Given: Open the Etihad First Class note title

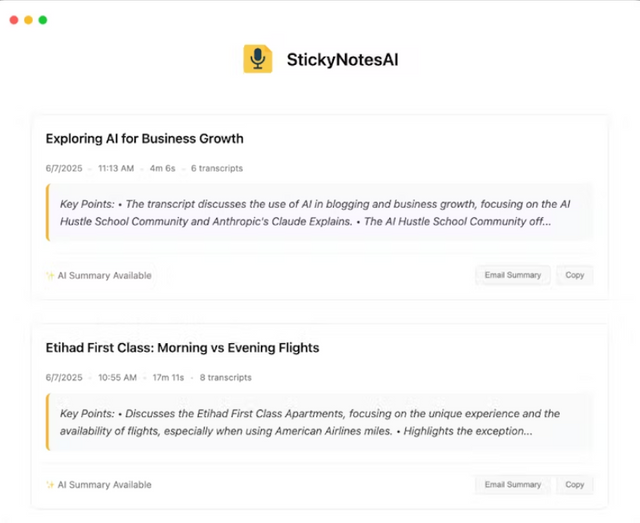Looking at the screenshot, I should [x=182, y=348].
